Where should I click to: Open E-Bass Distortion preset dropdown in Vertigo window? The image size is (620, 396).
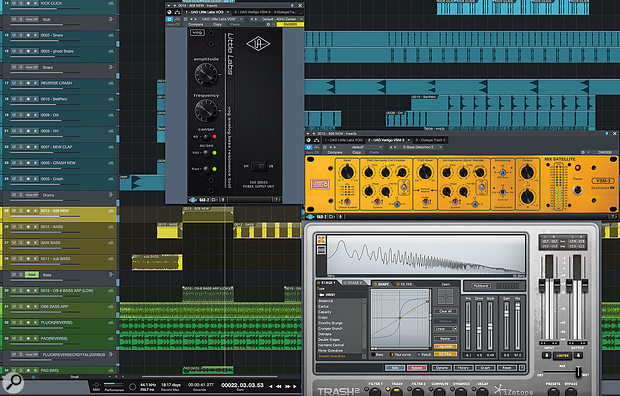point(420,147)
